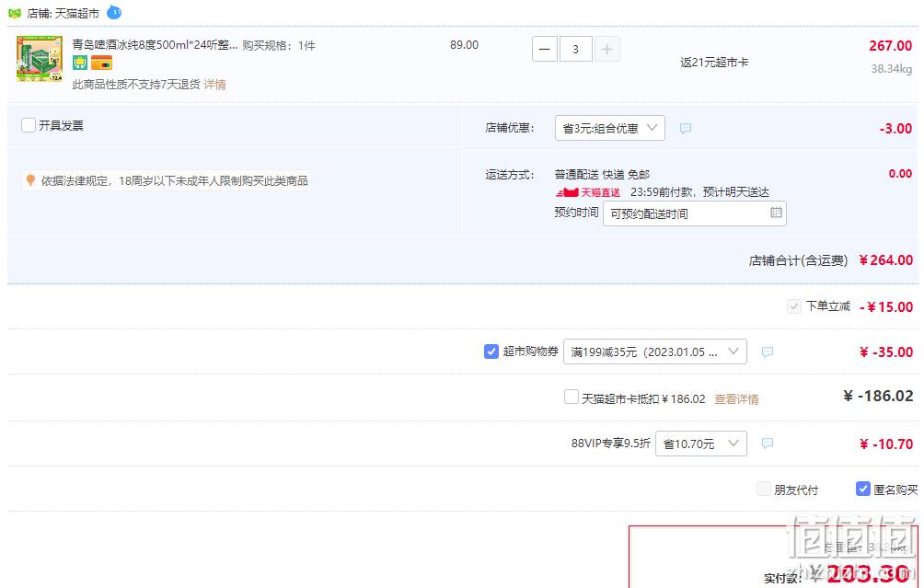This screenshot has height=588, width=924.
Task: Uncheck the 超市购物券 coupon checkbox
Action: click(491, 352)
